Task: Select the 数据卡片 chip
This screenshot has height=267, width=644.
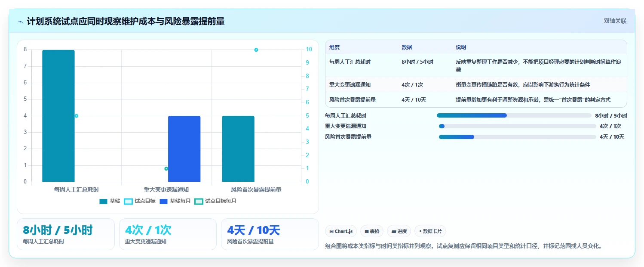Action: pyautogui.click(x=430, y=231)
